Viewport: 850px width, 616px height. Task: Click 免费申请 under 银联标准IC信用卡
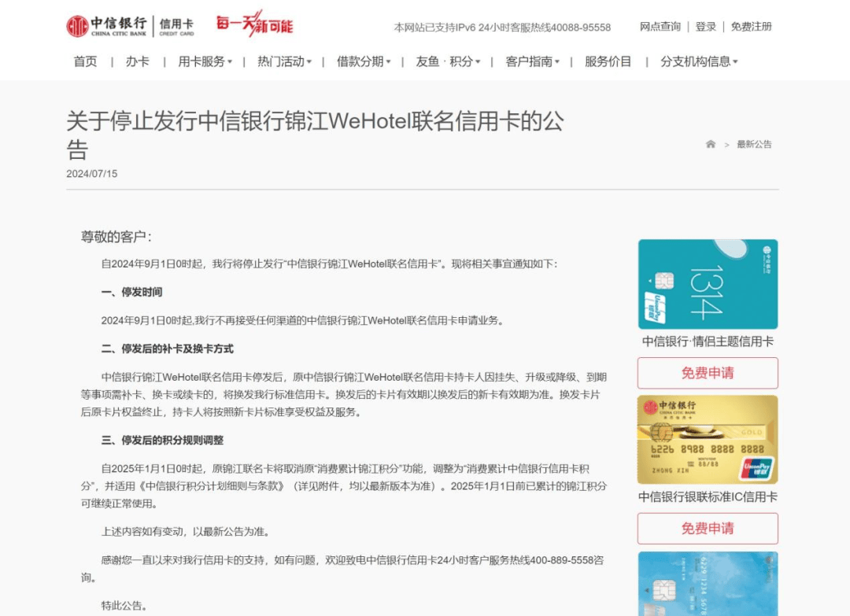tap(708, 528)
